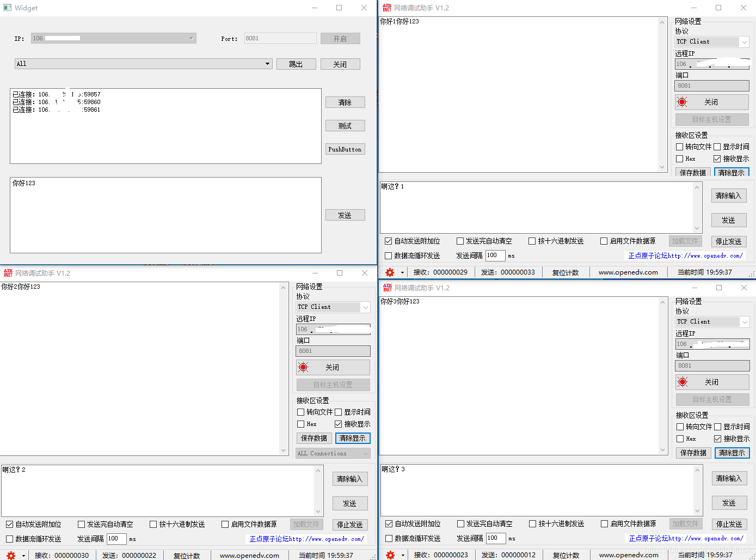Screen dimensions: 756x560
Task: Click 发送 button in Widget window
Action: point(345,215)
